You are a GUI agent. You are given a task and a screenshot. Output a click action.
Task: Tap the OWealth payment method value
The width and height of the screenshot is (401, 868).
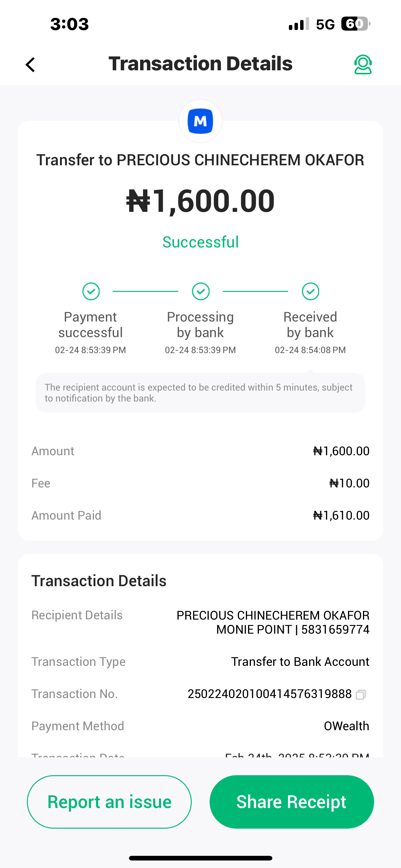[x=346, y=726]
